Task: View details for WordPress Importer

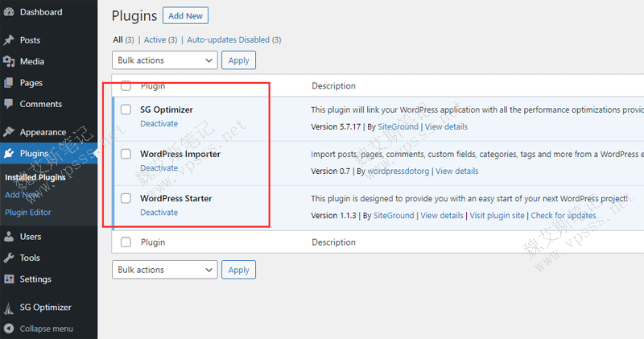Action: [457, 171]
